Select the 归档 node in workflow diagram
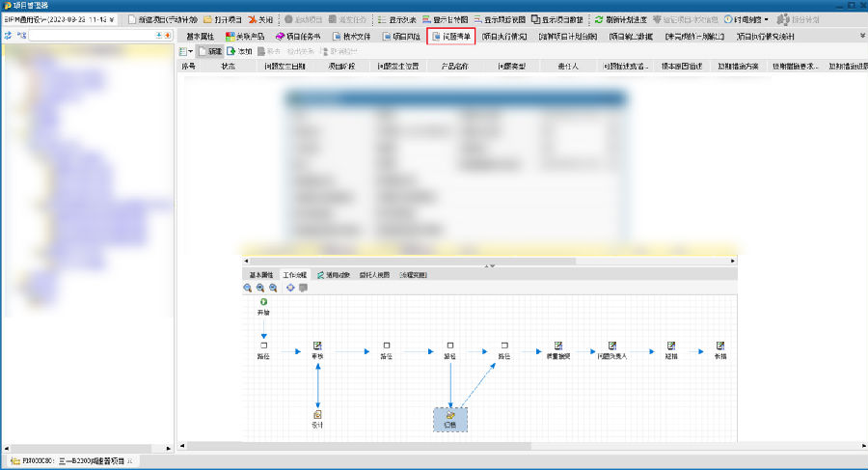Viewport: 868px width, 470px height. pos(450,417)
